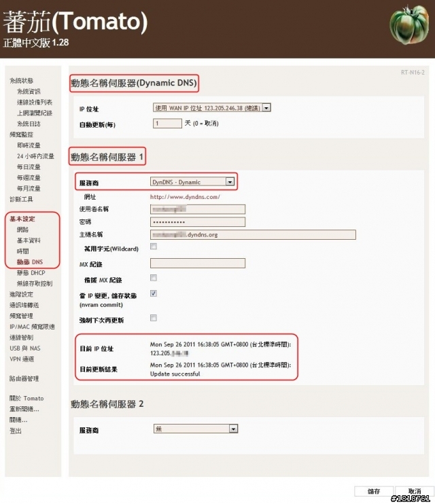Image resolution: width=435 pixels, height=504 pixels.
Task: Open 頻寬管理 in the sidebar
Action: (x=21, y=316)
